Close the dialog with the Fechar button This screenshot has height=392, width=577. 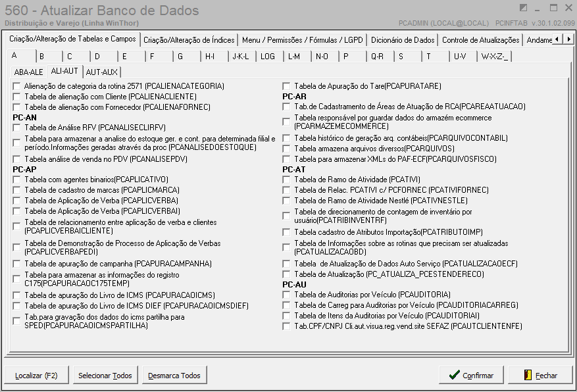click(539, 376)
